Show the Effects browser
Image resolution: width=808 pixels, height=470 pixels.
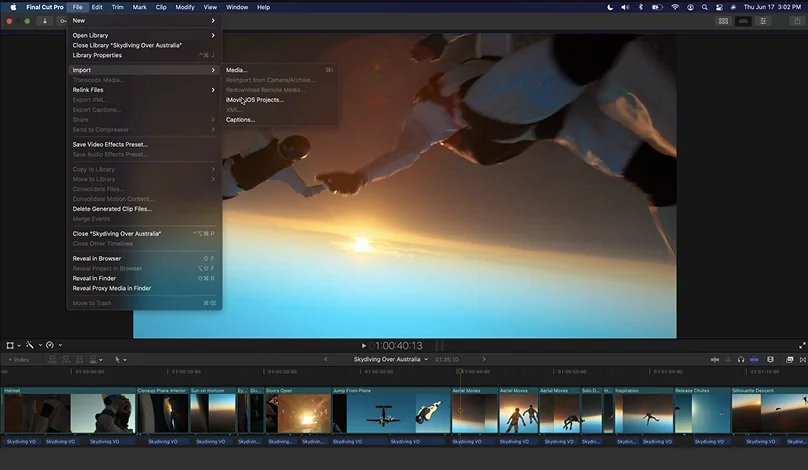click(x=789, y=360)
